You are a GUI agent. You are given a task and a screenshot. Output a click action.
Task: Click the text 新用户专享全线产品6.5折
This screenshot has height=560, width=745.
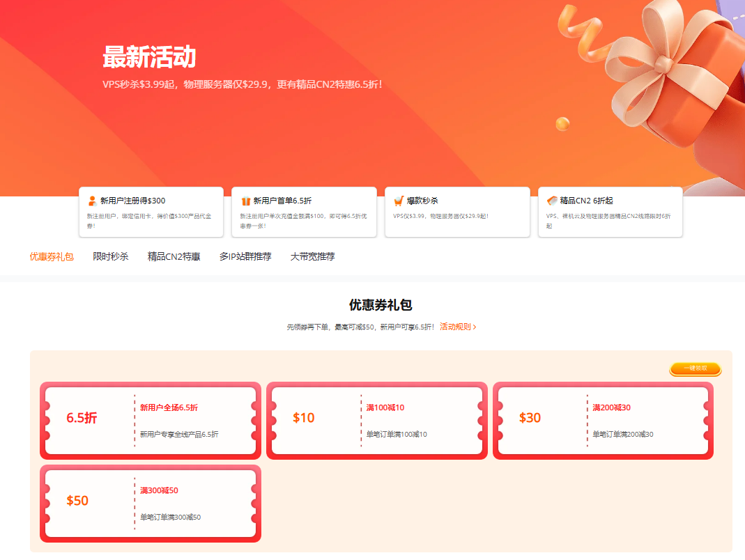point(179,434)
